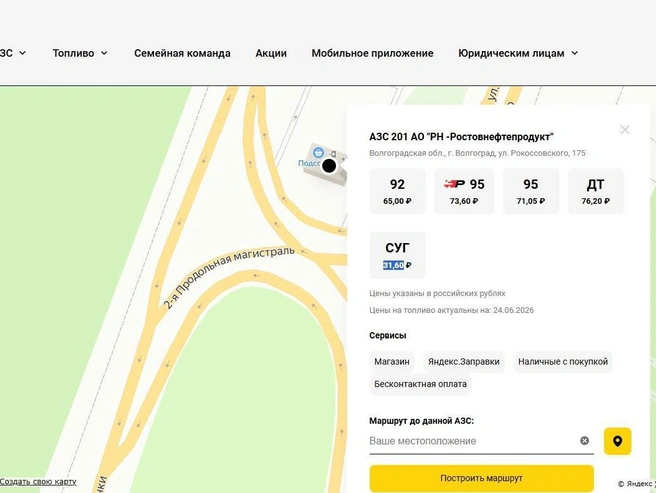The image size is (656, 493).
Task: Select the СУГ gas price tile
Action: pos(397,255)
